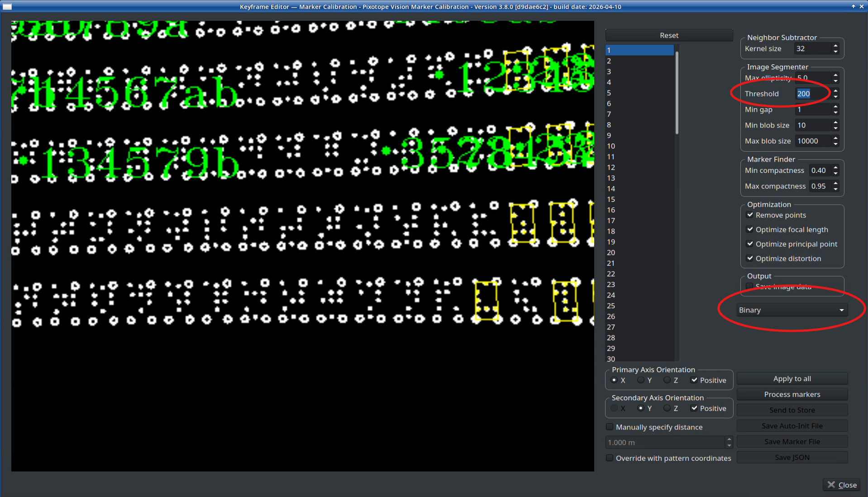
Task: Toggle Optimize distortion checkbox
Action: [x=750, y=258]
